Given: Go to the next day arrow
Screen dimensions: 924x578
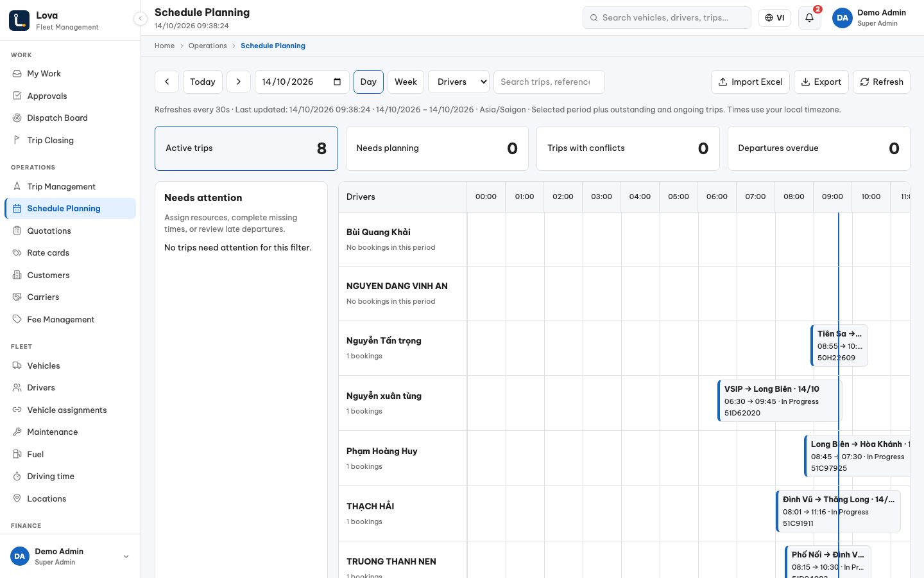Looking at the screenshot, I should click(x=239, y=82).
